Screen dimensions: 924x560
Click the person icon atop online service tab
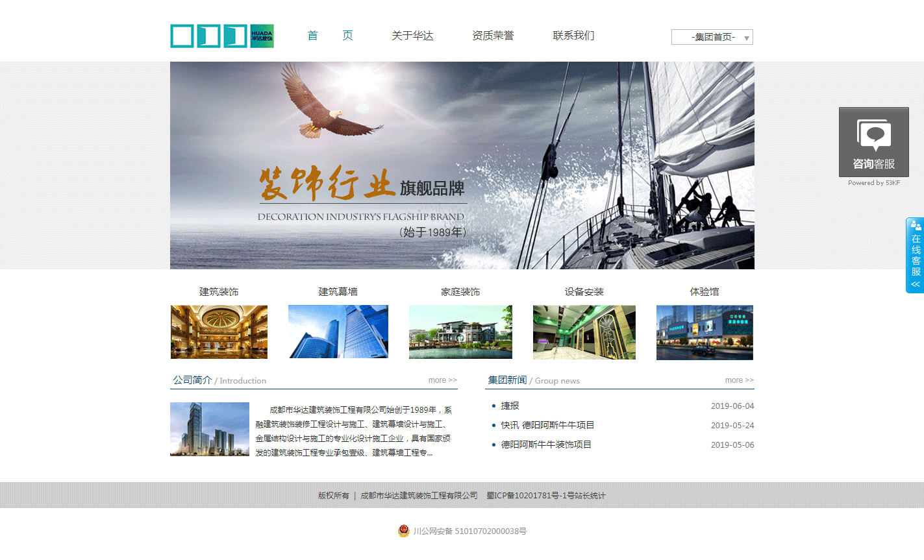(x=914, y=227)
